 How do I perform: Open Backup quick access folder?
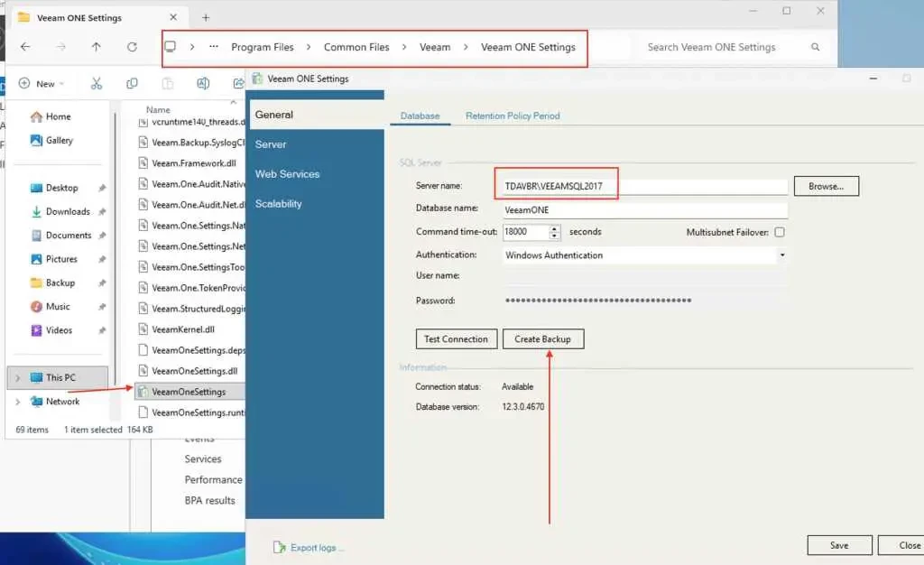[60, 282]
